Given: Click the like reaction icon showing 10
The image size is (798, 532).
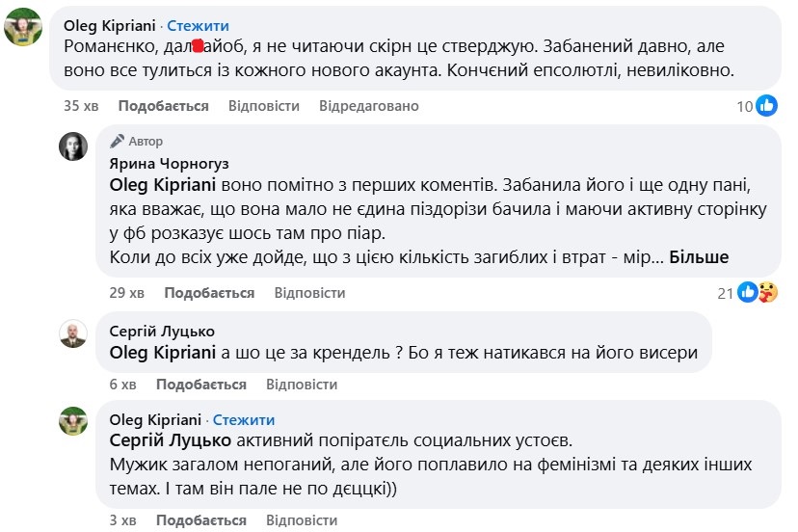Looking at the screenshot, I should tap(767, 106).
